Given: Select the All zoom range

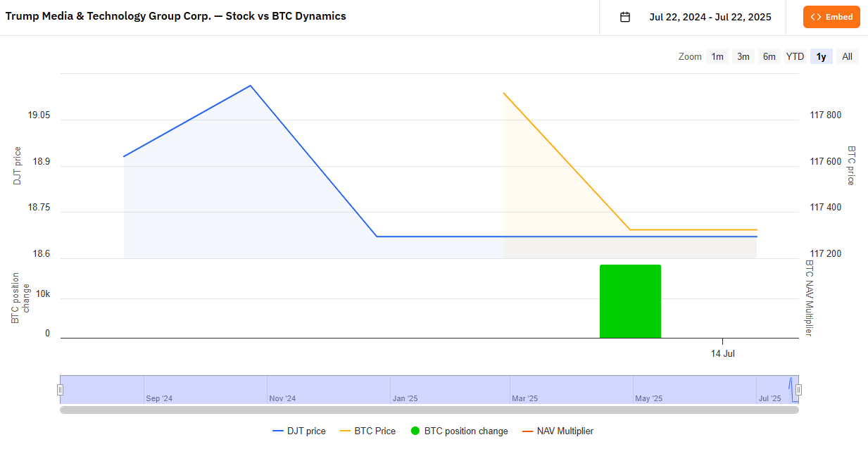Looking at the screenshot, I should [x=848, y=57].
